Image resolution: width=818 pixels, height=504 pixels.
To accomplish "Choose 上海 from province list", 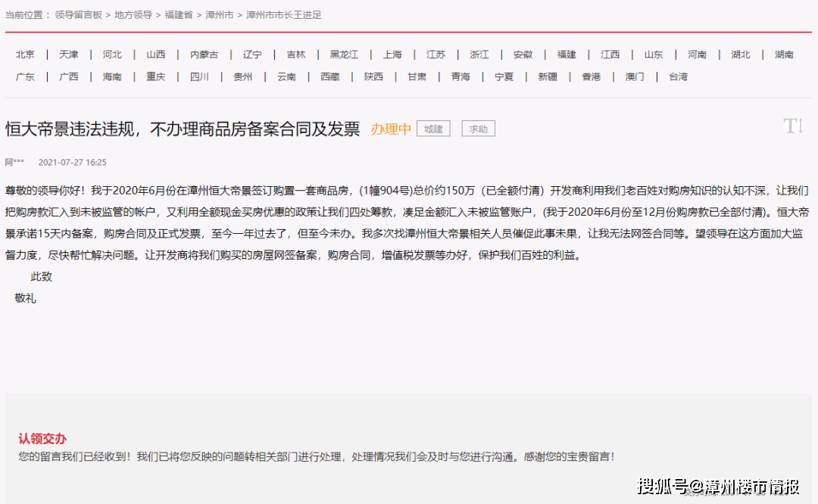I will click(x=392, y=54).
